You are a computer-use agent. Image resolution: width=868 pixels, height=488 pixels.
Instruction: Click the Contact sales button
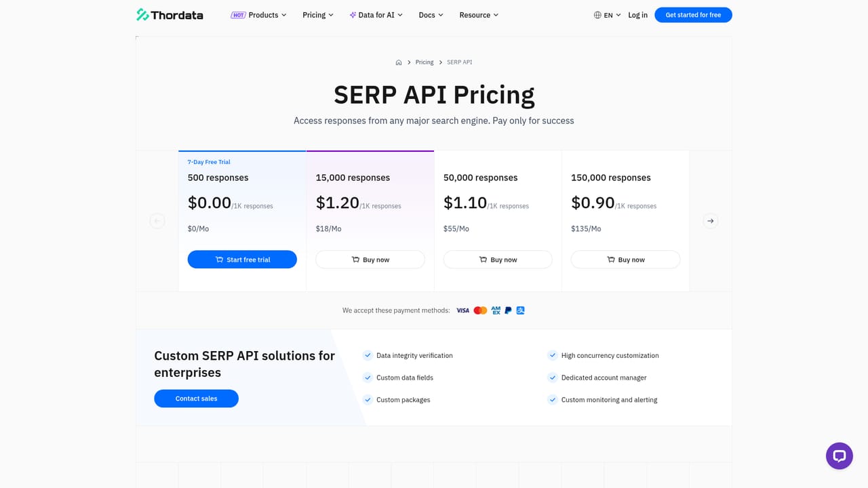point(196,399)
